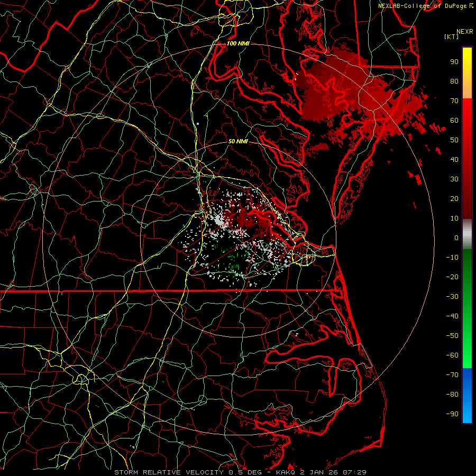
Task: Pick the orange segment of the color bar
Action: click(467, 90)
